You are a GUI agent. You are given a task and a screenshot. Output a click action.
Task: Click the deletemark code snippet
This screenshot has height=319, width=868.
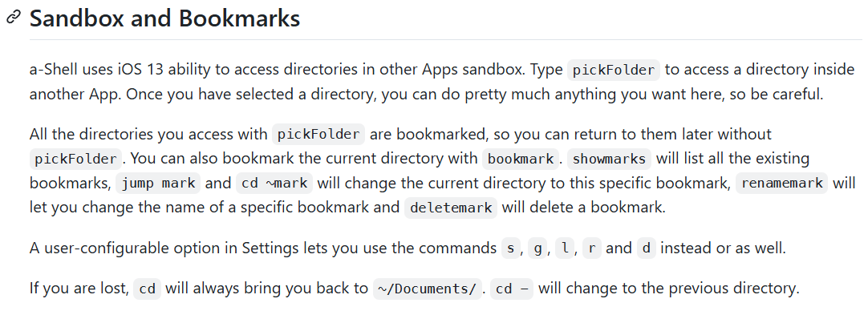pyautogui.click(x=451, y=208)
